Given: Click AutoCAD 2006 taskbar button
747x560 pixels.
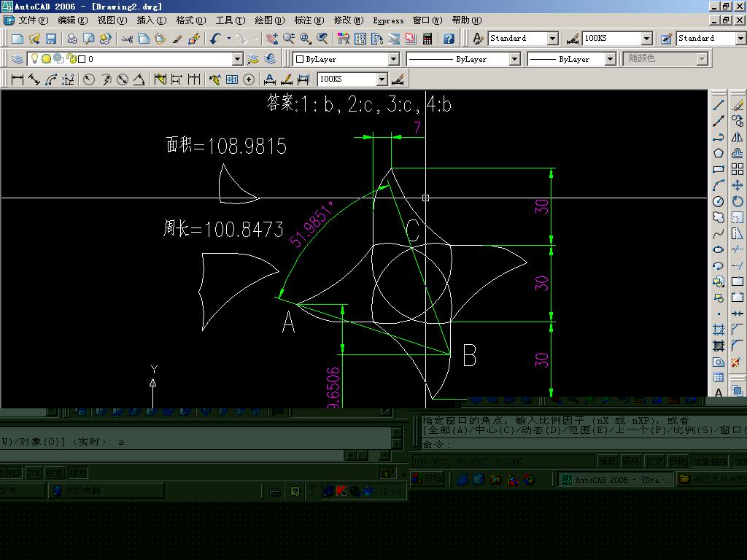Looking at the screenshot, I should pyautogui.click(x=615, y=480).
